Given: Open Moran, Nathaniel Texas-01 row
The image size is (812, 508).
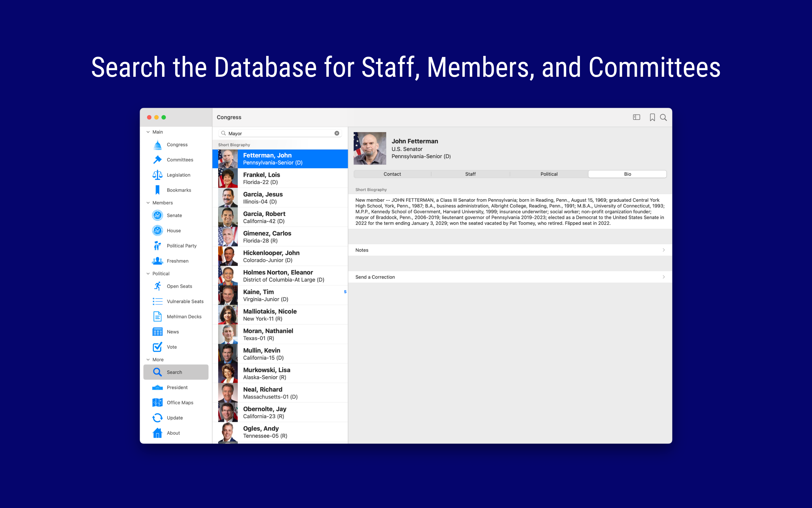Looking at the screenshot, I should click(x=280, y=334).
